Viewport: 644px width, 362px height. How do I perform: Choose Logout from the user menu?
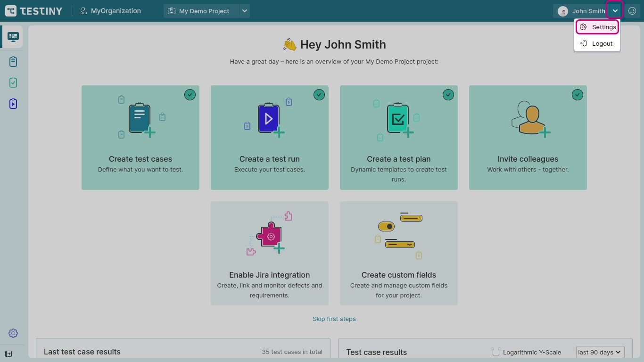pos(597,43)
